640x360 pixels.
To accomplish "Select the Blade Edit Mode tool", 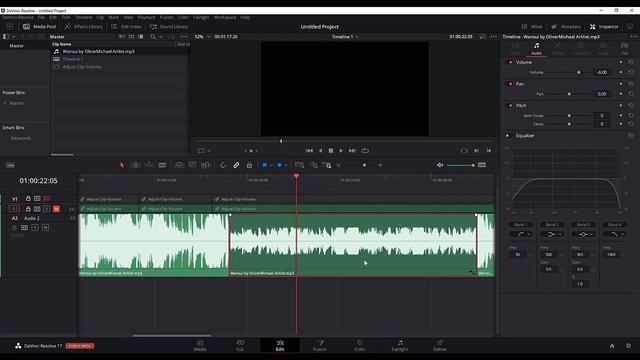I will (x=162, y=165).
